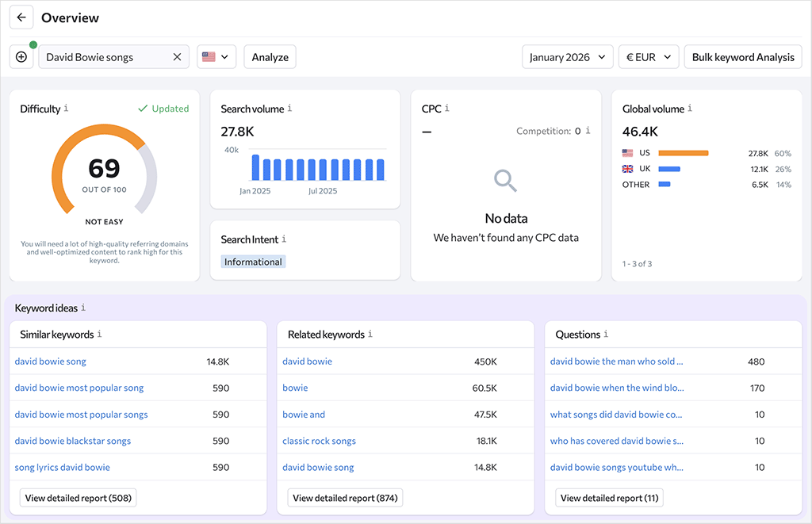The height and width of the screenshot is (524, 812).
Task: Click the add keyword plus icon
Action: pyautogui.click(x=21, y=57)
